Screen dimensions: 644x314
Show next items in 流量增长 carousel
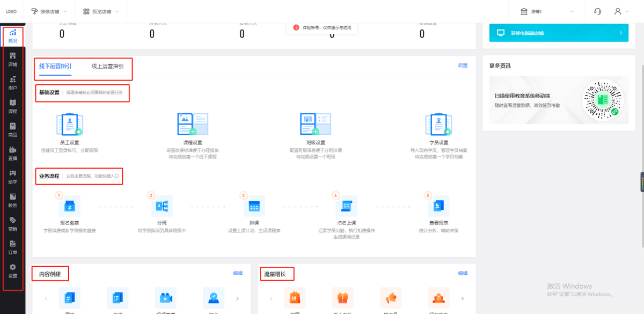pos(462,298)
